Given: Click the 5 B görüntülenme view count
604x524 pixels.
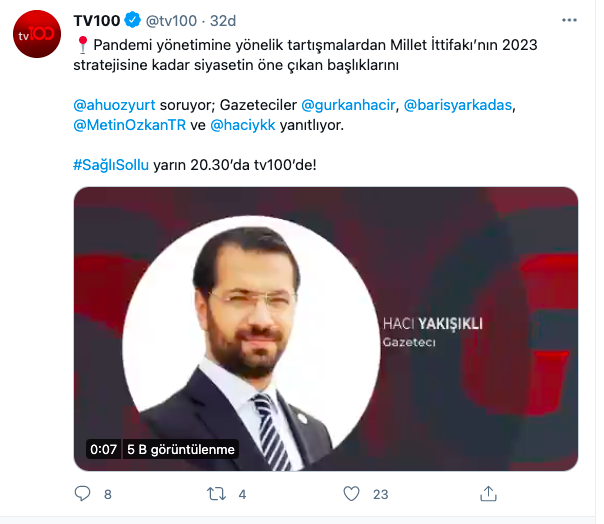Looking at the screenshot, I should pyautogui.click(x=181, y=449).
